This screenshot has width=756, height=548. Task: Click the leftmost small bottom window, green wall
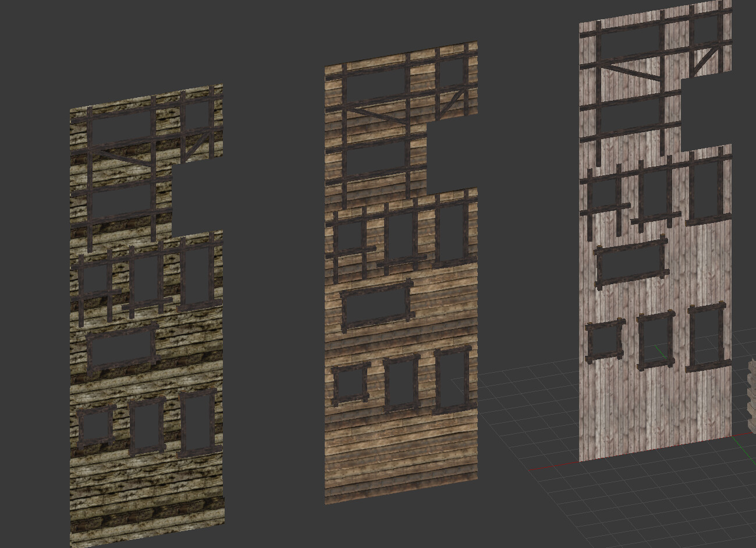point(96,425)
